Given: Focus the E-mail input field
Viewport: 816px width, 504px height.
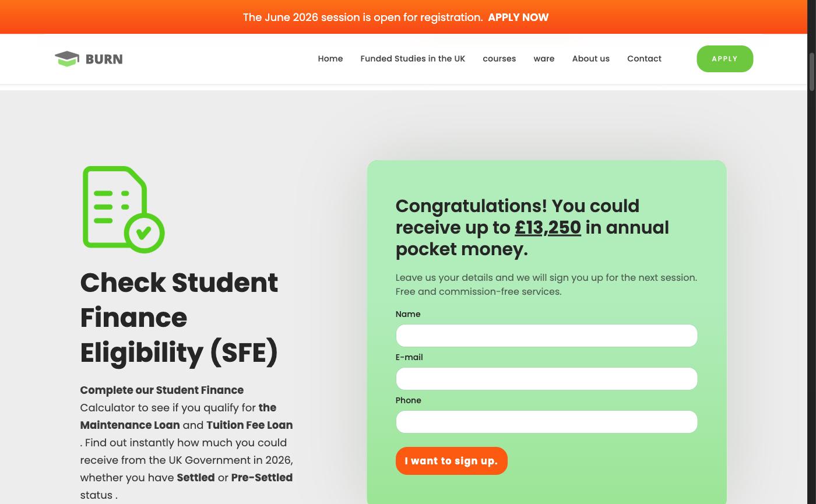Looking at the screenshot, I should [x=546, y=379].
